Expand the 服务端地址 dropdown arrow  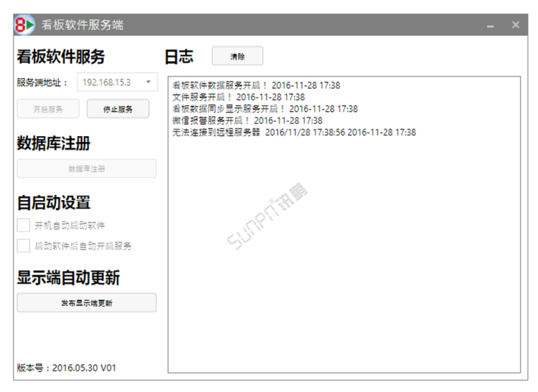click(148, 82)
